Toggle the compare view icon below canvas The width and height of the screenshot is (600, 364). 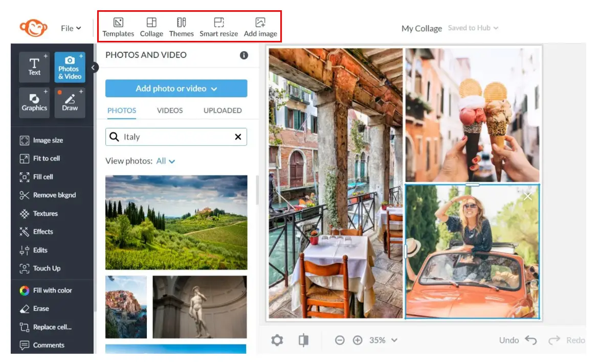point(304,340)
